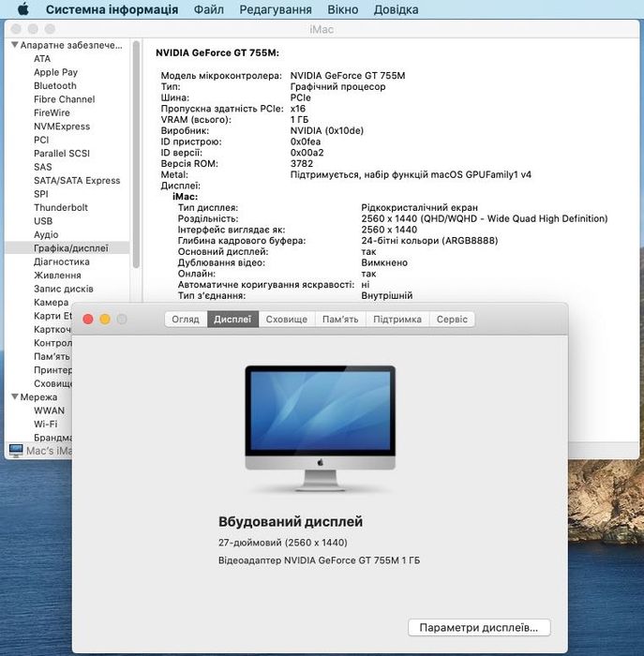Click the 27-дюймовий (2560 x 1440) text
The image size is (644, 656).
[x=283, y=543]
